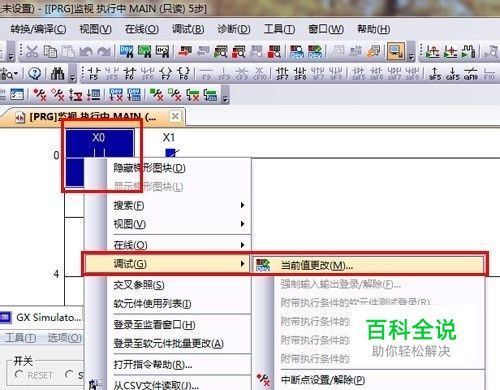Open the 诊断(D) menu

(234, 29)
